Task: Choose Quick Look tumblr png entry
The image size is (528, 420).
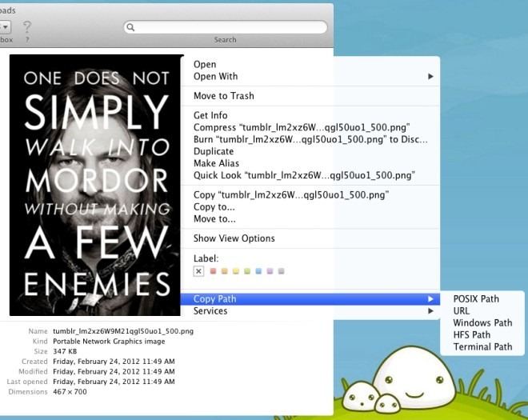Action: click(310, 175)
